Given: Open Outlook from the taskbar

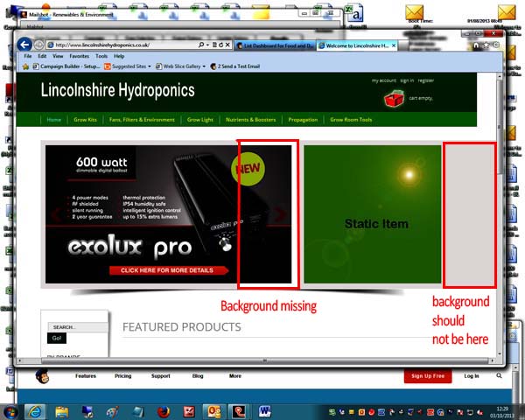Looking at the screenshot, I should coord(214,412).
